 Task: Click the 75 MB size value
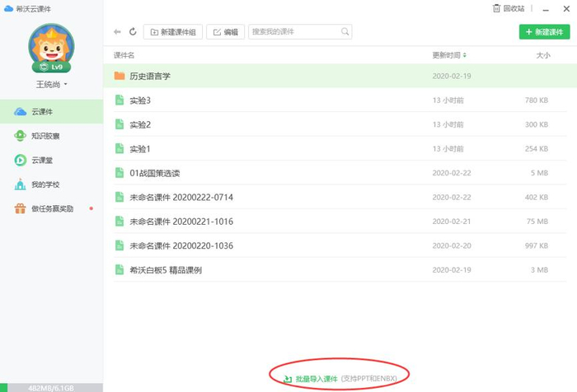537,222
